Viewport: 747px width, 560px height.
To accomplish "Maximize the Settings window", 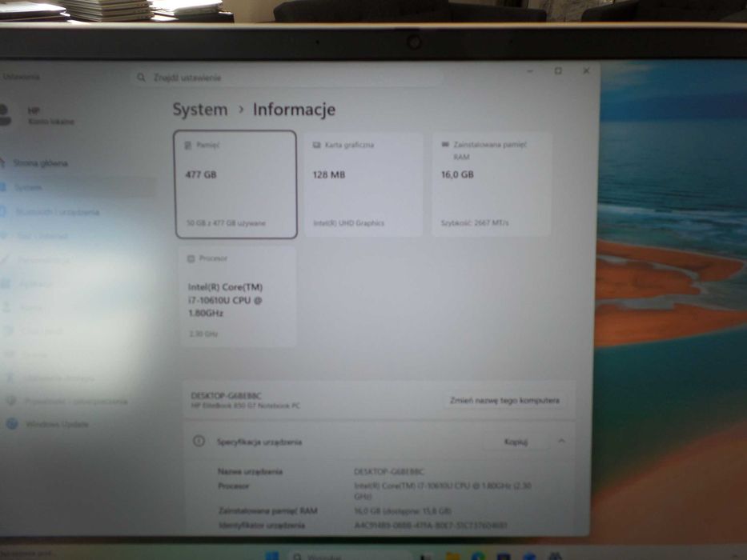I will click(558, 70).
